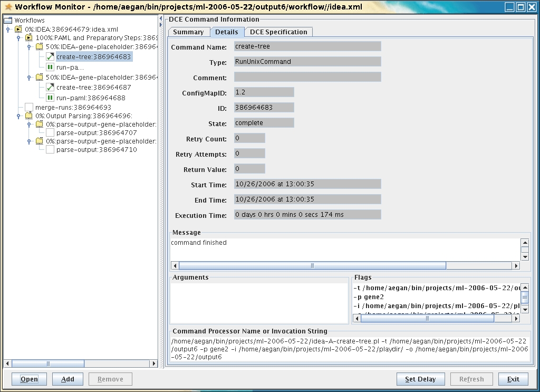Click the Workflows root folder icon
The width and height of the screenshot is (540, 392).
tap(8, 21)
